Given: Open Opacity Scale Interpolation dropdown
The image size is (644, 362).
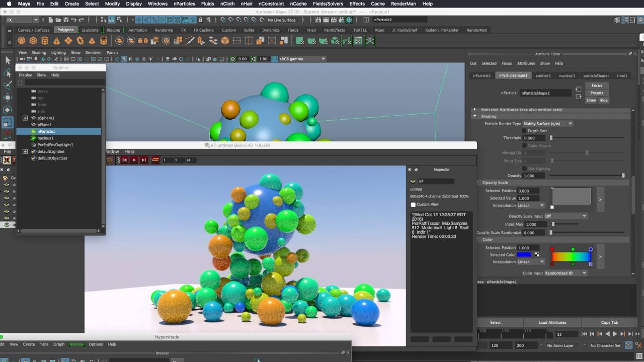Looking at the screenshot, I should coord(531,205).
